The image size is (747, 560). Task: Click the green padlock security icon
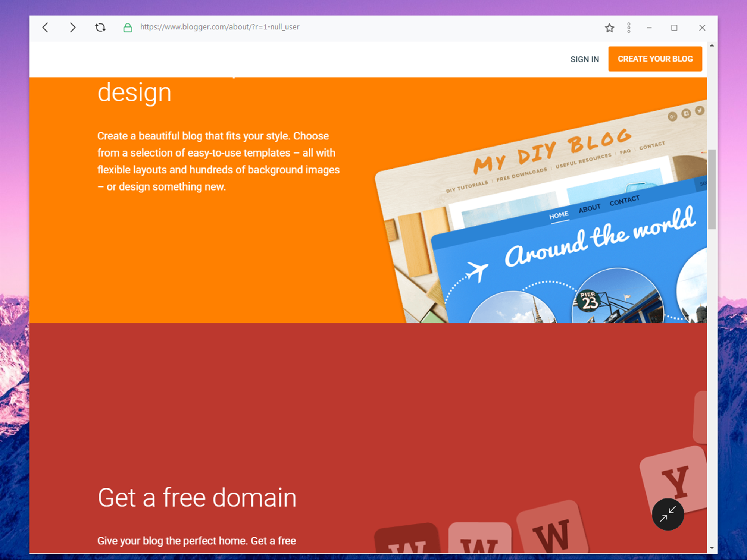(128, 28)
